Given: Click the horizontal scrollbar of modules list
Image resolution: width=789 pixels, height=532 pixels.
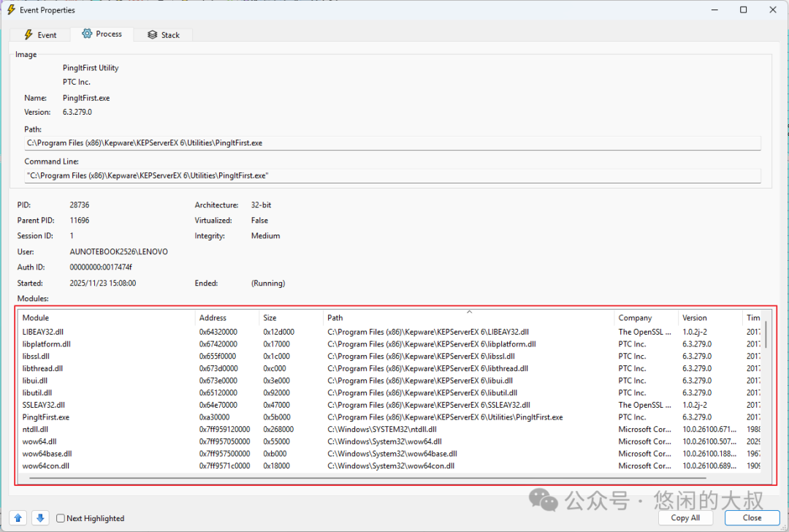Looking at the screenshot, I should coord(365,479).
